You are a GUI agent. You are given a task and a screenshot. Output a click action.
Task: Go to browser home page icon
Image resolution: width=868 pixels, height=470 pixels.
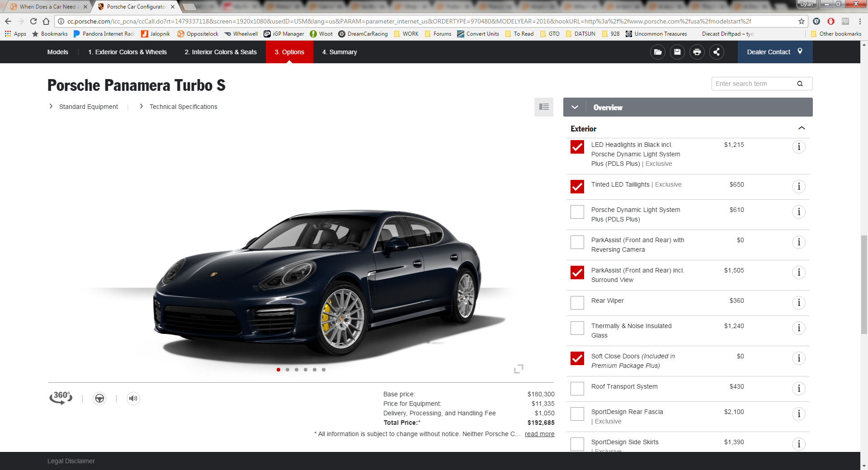pyautogui.click(x=46, y=21)
